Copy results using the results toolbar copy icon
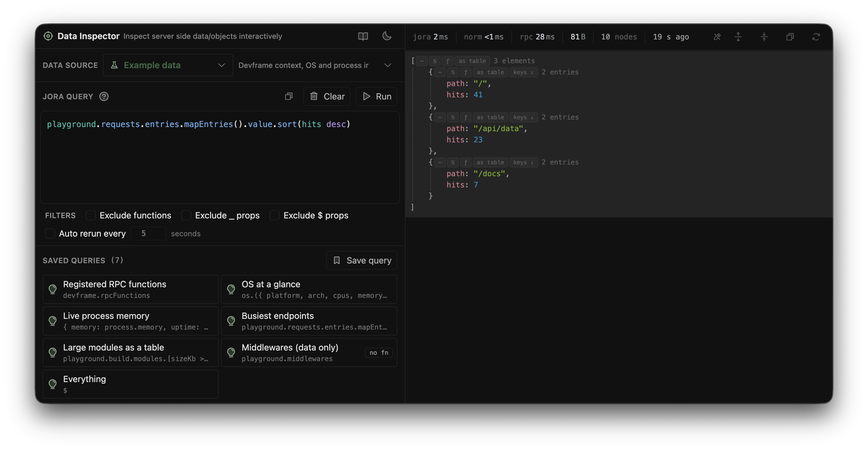868x450 pixels. 790,37
